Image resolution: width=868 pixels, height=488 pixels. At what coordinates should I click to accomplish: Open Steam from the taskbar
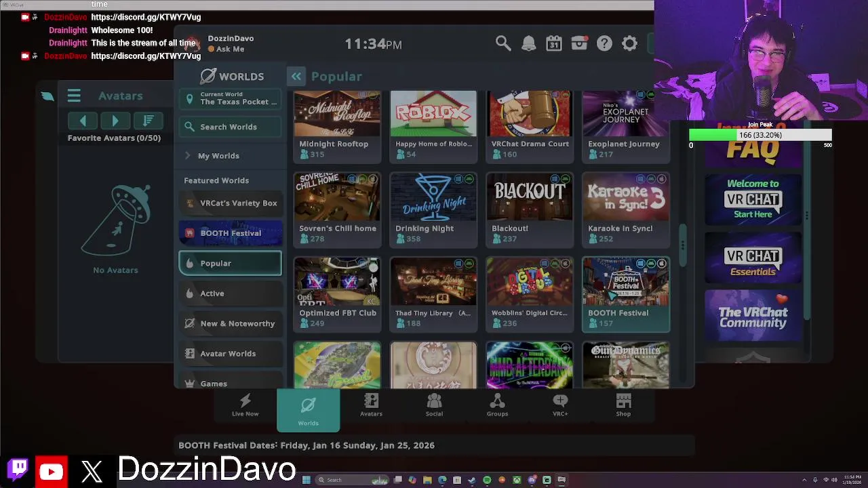tap(472, 480)
